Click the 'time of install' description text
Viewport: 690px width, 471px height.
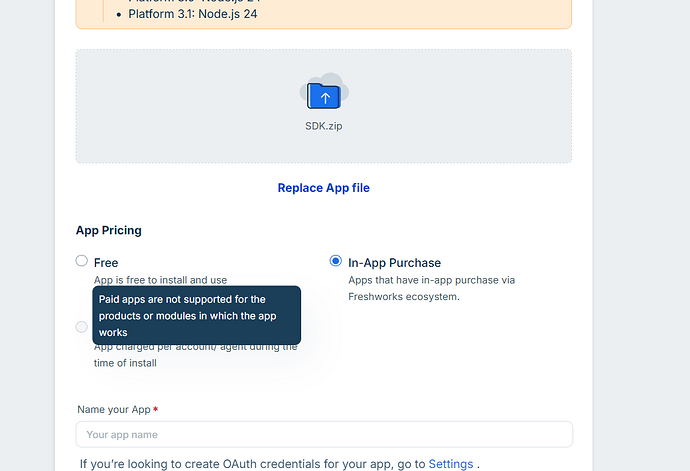coord(125,363)
